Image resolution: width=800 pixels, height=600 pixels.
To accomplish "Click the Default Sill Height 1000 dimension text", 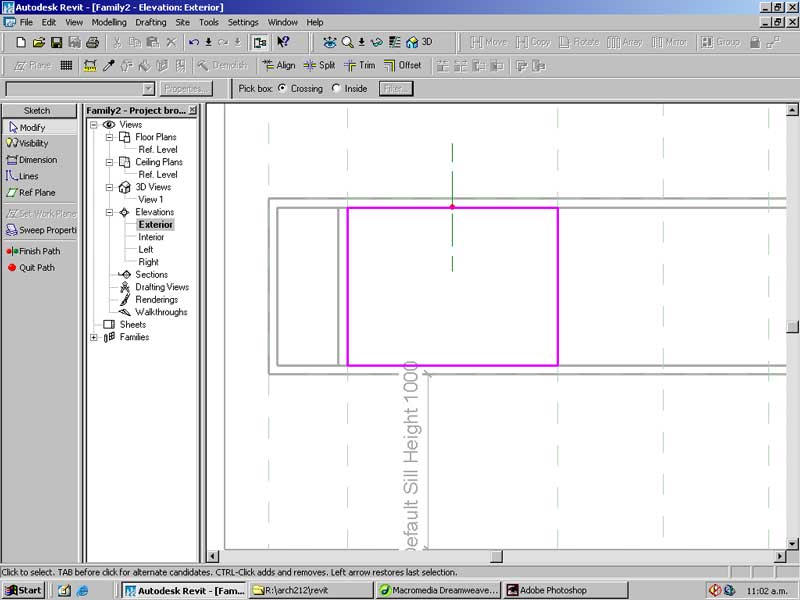I will [411, 457].
